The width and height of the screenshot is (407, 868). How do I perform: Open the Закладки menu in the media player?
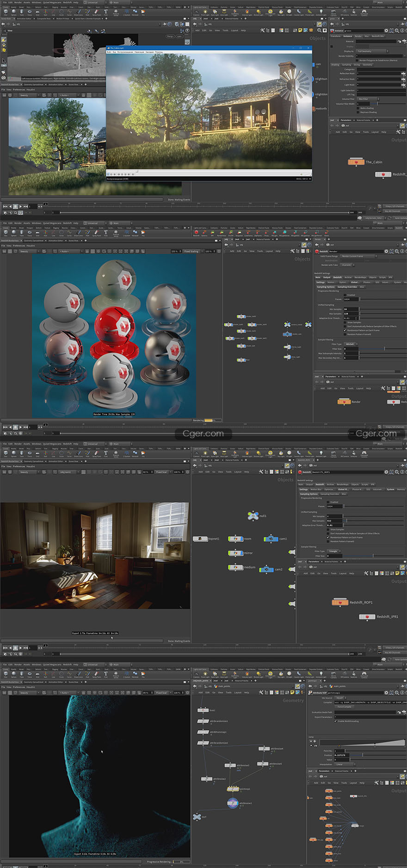150,52
